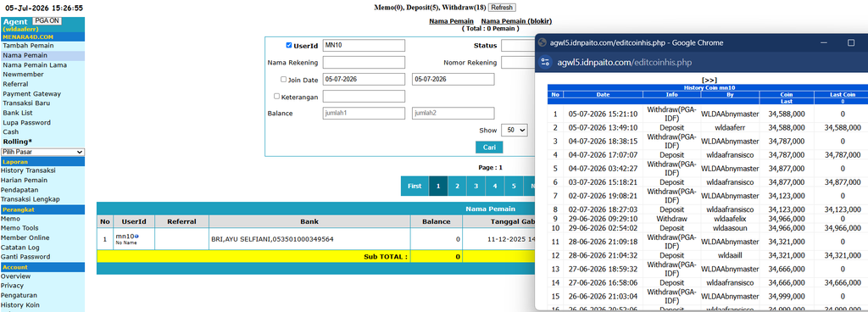
Task: Open Rolling* in sidebar
Action: (17, 142)
